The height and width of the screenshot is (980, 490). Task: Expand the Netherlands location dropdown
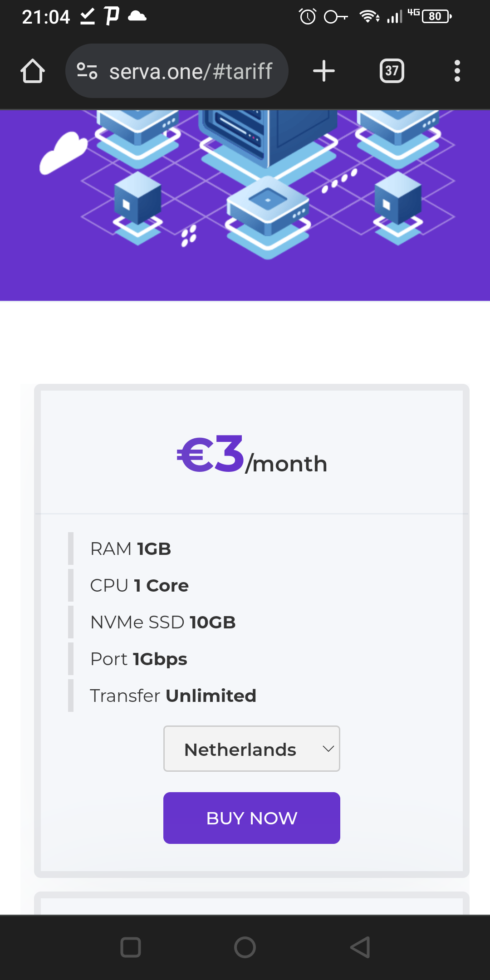(x=252, y=749)
